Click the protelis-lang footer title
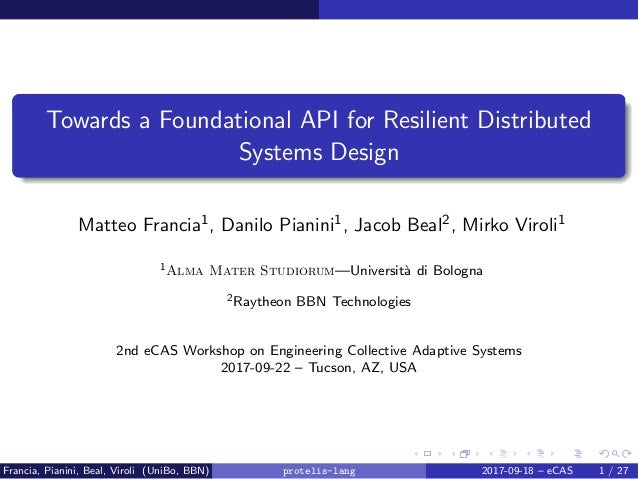Viewport: 638px width, 479px height. [319, 470]
